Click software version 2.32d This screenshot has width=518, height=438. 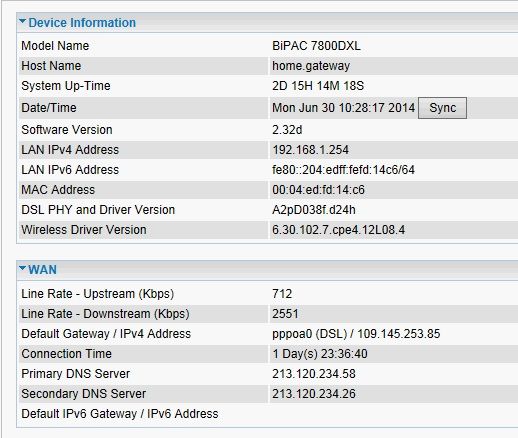(287, 130)
